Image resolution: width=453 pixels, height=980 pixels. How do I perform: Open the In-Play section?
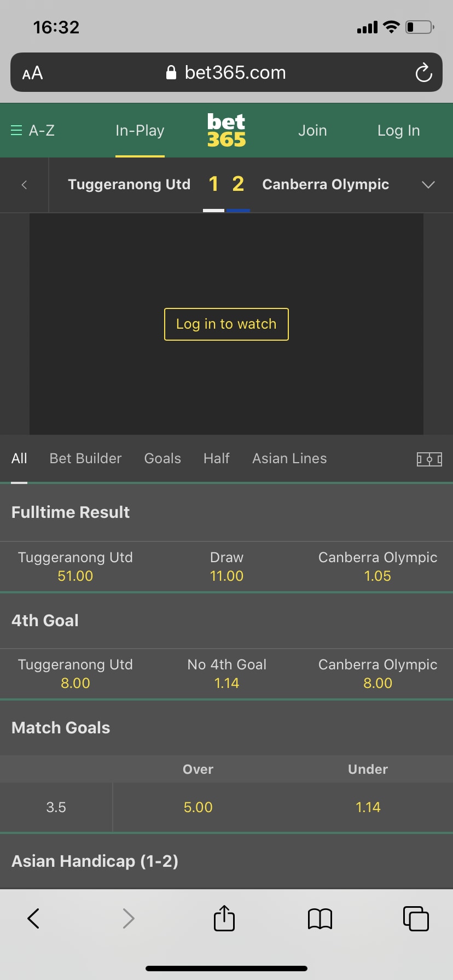(140, 131)
